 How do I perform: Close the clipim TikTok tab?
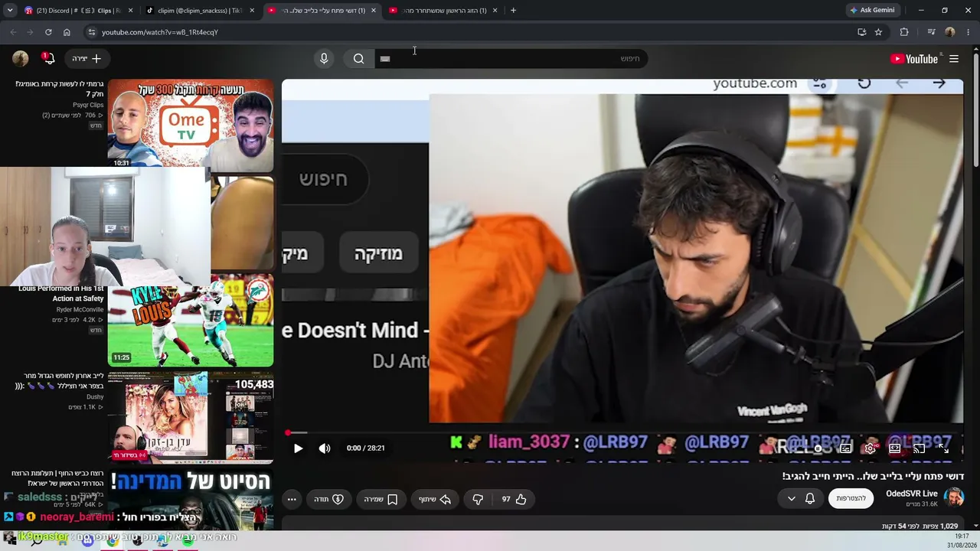[252, 11]
